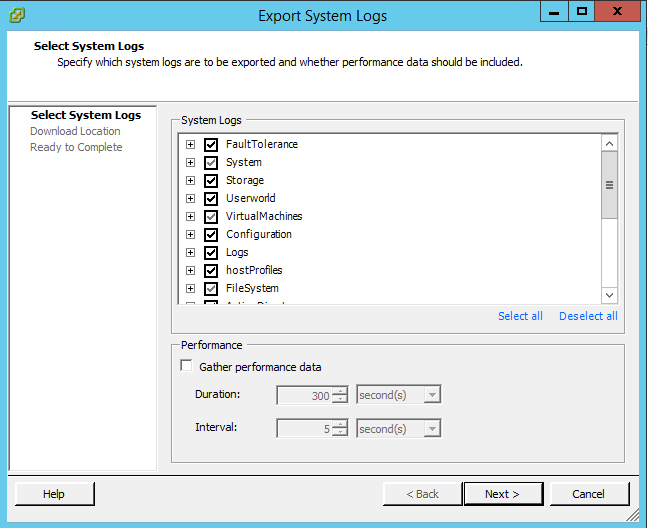648x528 pixels.
Task: Uncheck the FaultTolerance checkbox
Action: pyautogui.click(x=211, y=144)
